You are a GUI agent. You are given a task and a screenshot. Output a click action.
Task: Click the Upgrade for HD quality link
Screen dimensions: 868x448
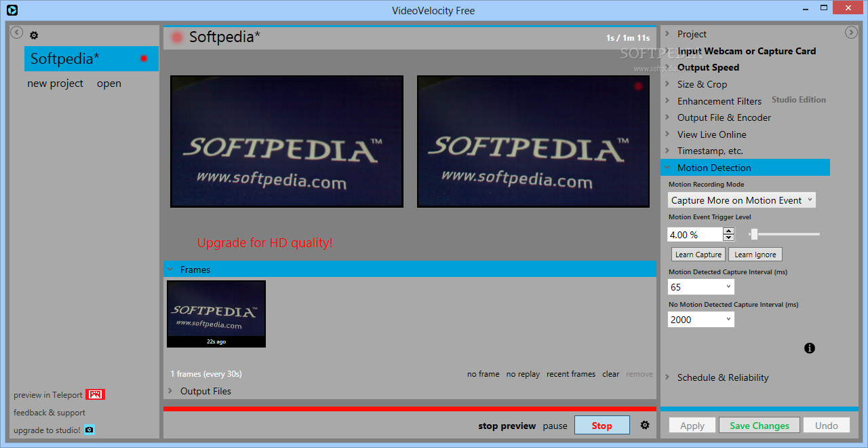click(x=264, y=242)
